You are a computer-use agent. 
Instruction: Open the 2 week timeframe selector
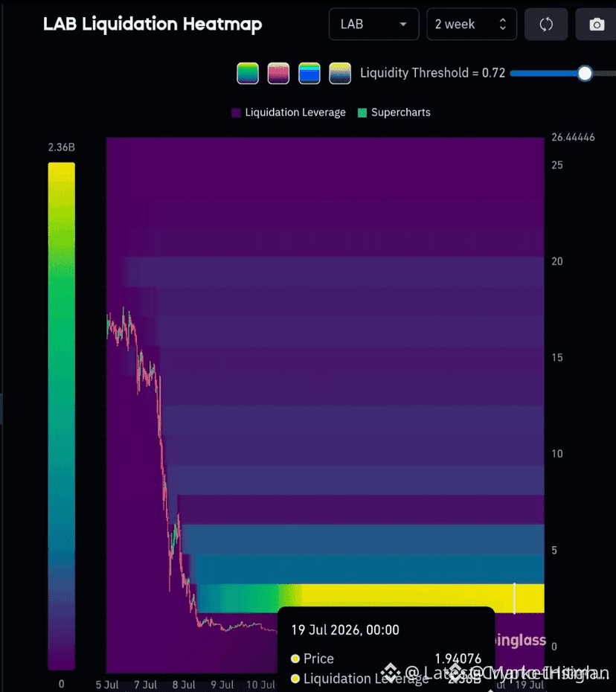coord(471,24)
